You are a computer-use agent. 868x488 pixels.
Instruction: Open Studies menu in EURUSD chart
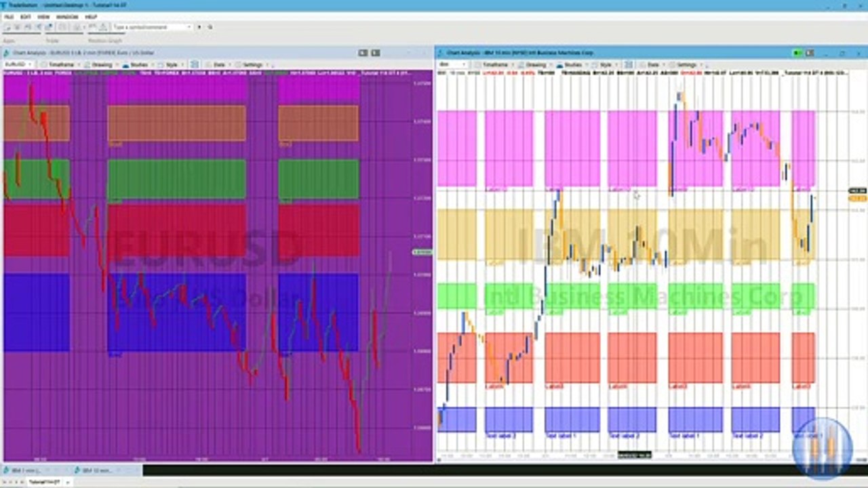138,64
